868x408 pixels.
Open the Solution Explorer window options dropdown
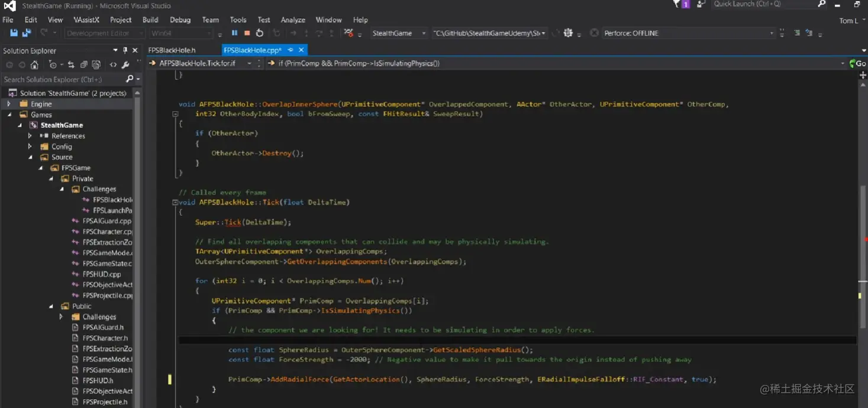click(115, 50)
